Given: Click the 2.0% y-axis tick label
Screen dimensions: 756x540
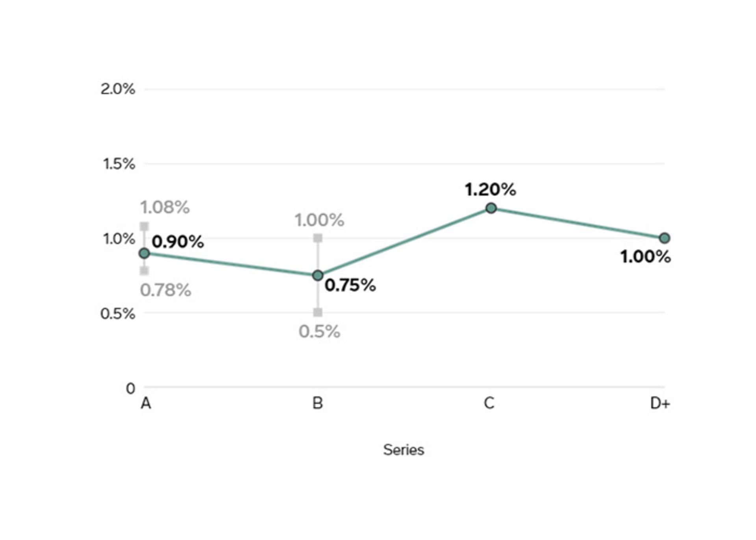Looking at the screenshot, I should (x=118, y=89).
